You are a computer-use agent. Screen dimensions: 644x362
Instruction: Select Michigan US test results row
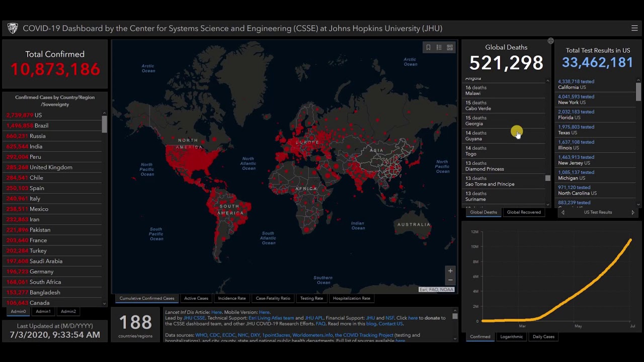click(x=596, y=175)
